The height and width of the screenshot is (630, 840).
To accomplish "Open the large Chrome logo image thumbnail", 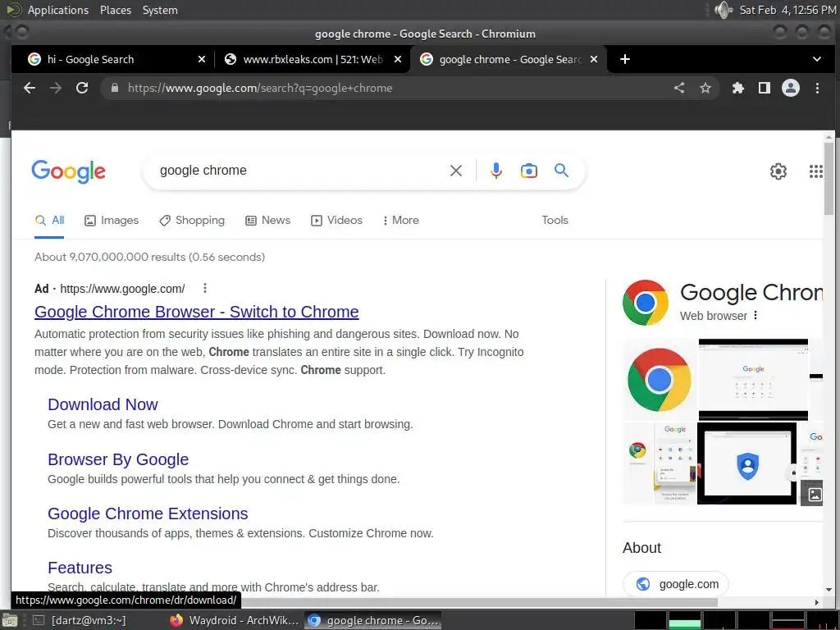I will (x=660, y=379).
